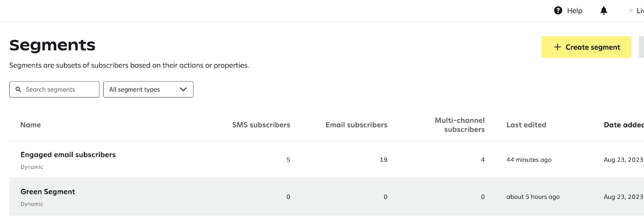Sort by SMS subscribers column
The width and height of the screenshot is (644, 217).
[x=261, y=125]
